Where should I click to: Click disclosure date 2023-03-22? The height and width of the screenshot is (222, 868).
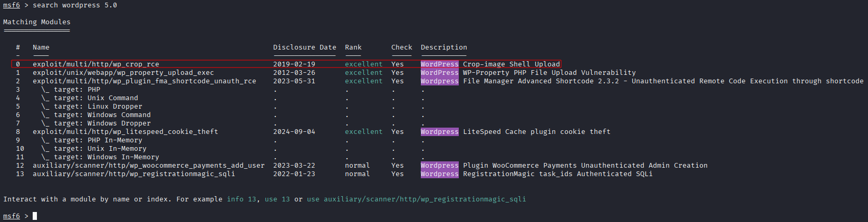pos(294,166)
